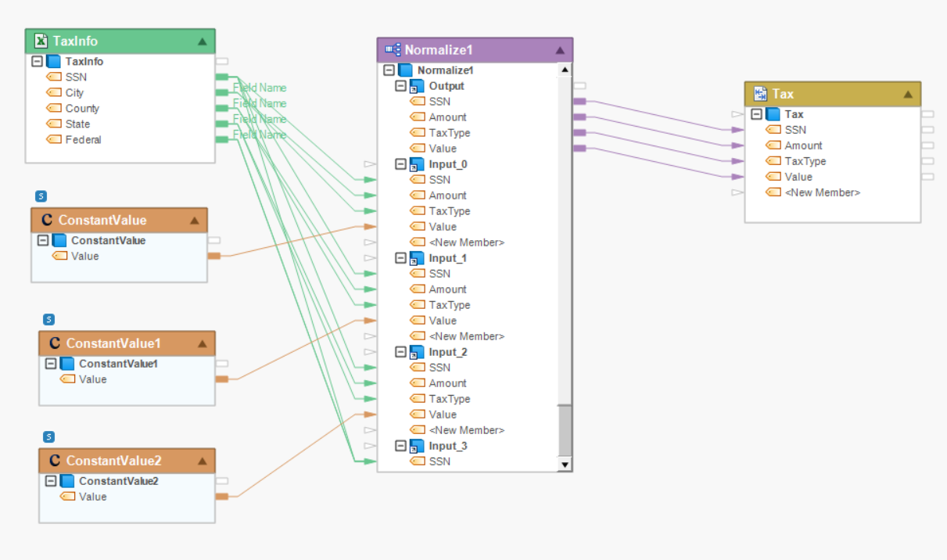Minimize Tax object using header triangle
This screenshot has width=947, height=560.
point(907,94)
